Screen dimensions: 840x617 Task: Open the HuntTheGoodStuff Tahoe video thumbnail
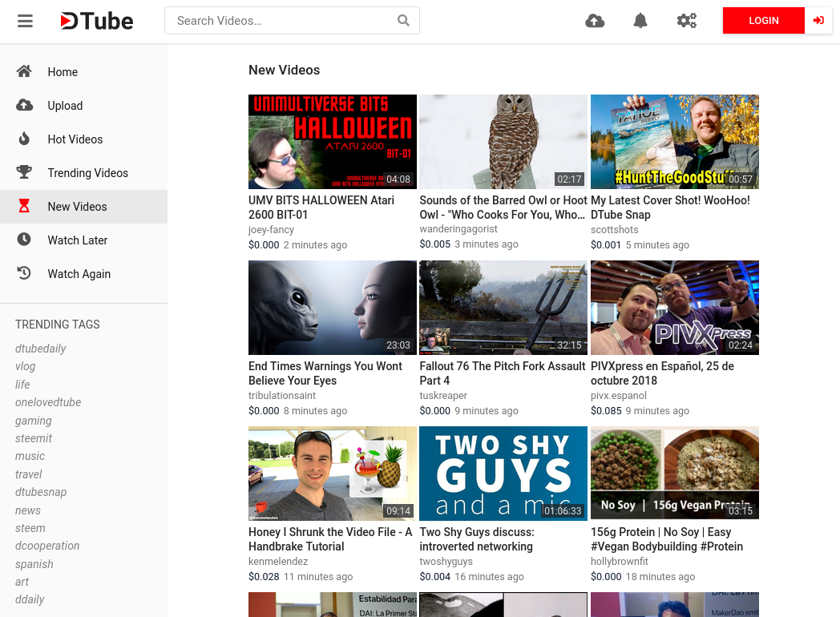point(674,141)
